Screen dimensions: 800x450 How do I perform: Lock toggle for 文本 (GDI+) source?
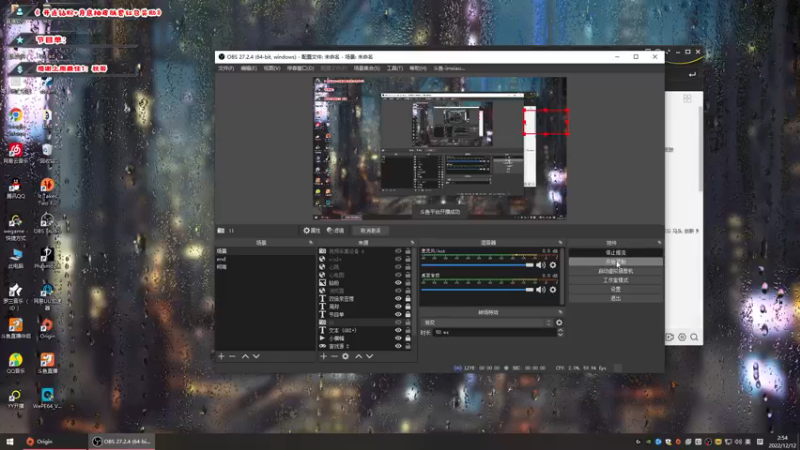click(408, 330)
